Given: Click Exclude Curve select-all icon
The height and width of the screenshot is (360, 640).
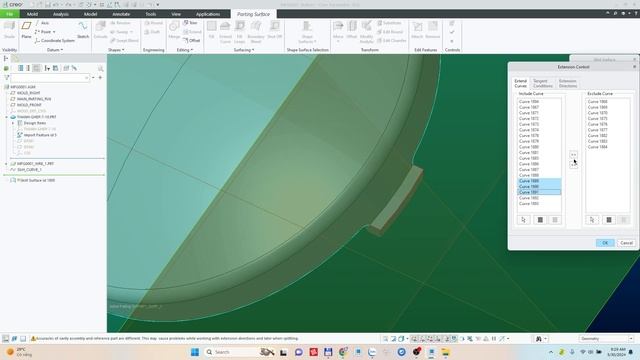Looking at the screenshot, I should [609, 220].
